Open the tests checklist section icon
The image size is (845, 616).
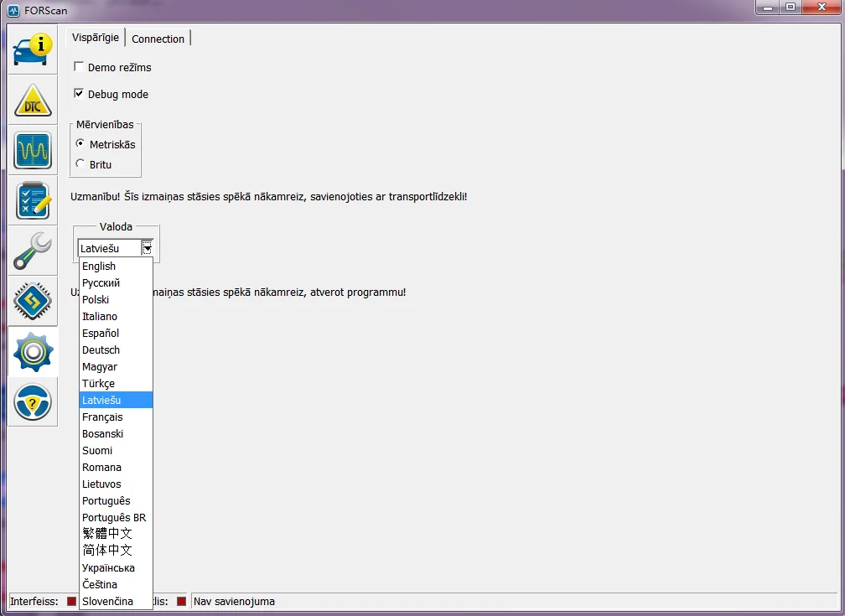coord(33,200)
